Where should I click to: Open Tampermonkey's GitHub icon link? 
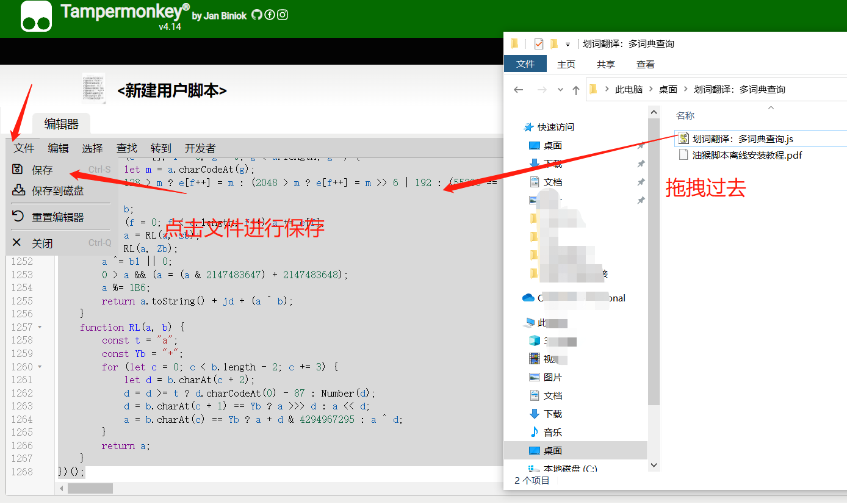click(x=256, y=15)
